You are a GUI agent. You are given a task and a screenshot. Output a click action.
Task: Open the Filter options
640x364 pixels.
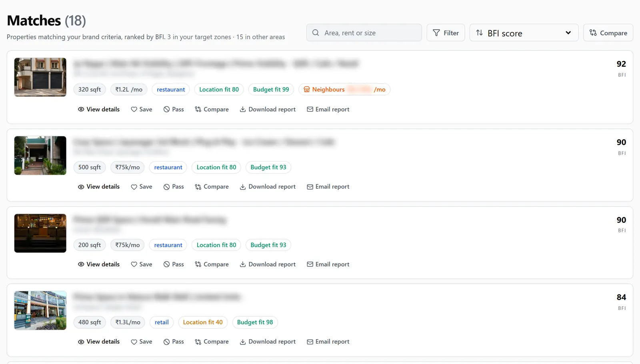click(x=446, y=33)
